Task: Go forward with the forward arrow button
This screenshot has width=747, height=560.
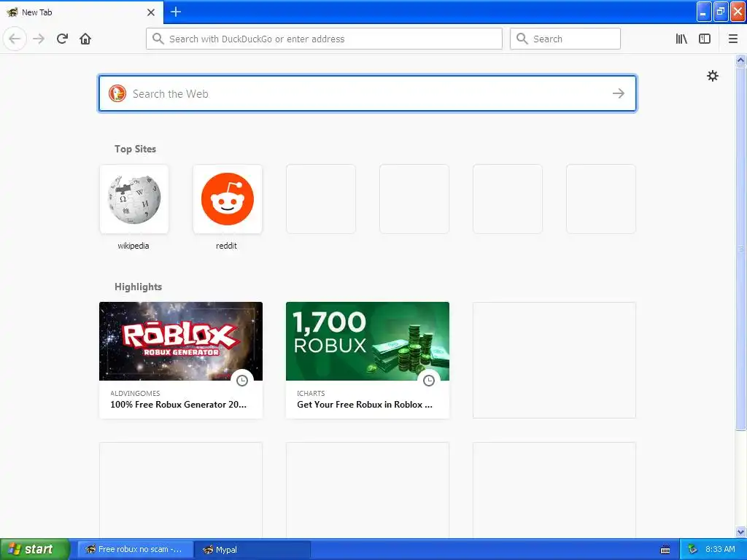Action: (x=39, y=39)
